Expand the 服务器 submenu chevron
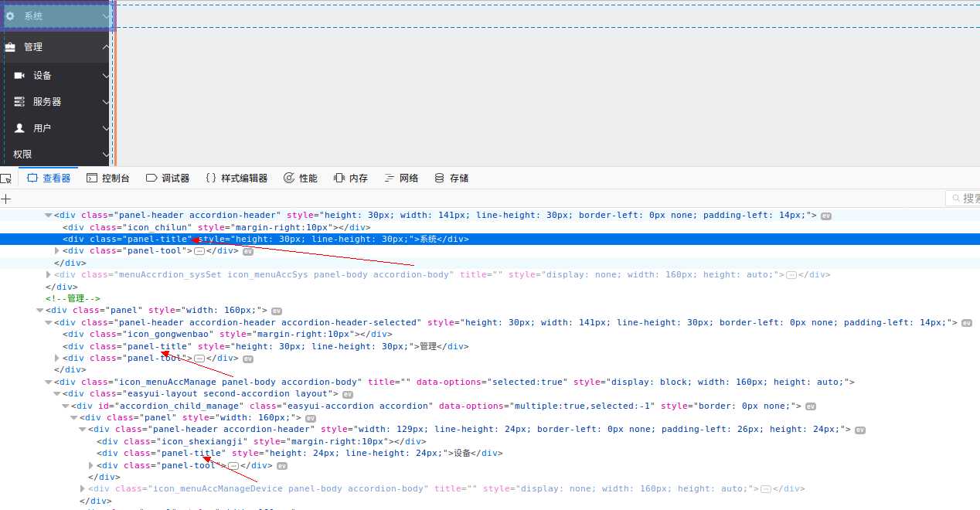The width and height of the screenshot is (980, 510). point(106,102)
